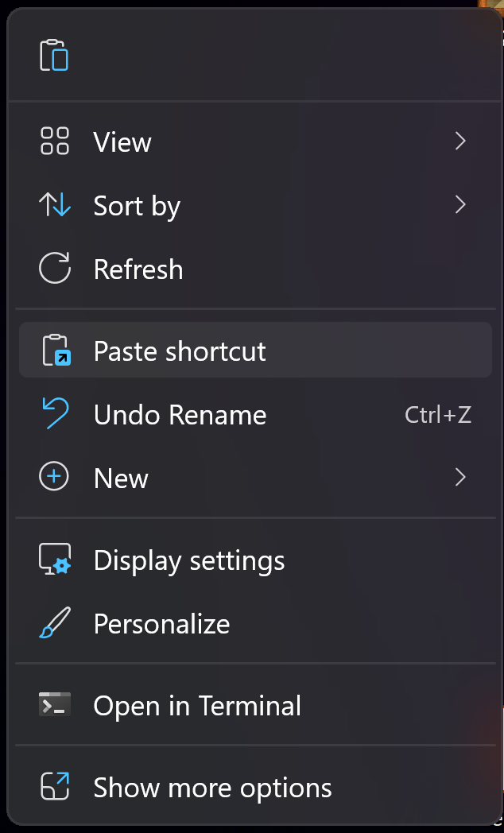504x833 pixels.
Task: Click the Display settings monitor icon
Action: pyautogui.click(x=55, y=560)
